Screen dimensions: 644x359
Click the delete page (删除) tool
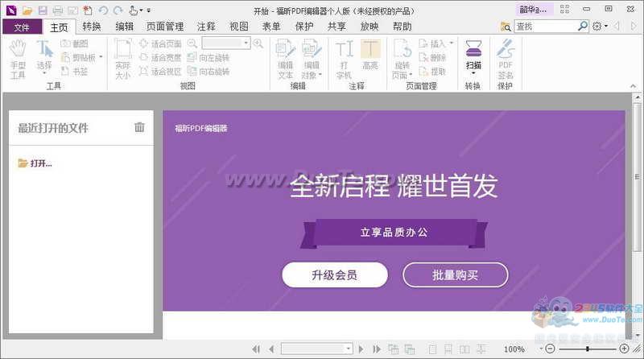tap(432, 57)
